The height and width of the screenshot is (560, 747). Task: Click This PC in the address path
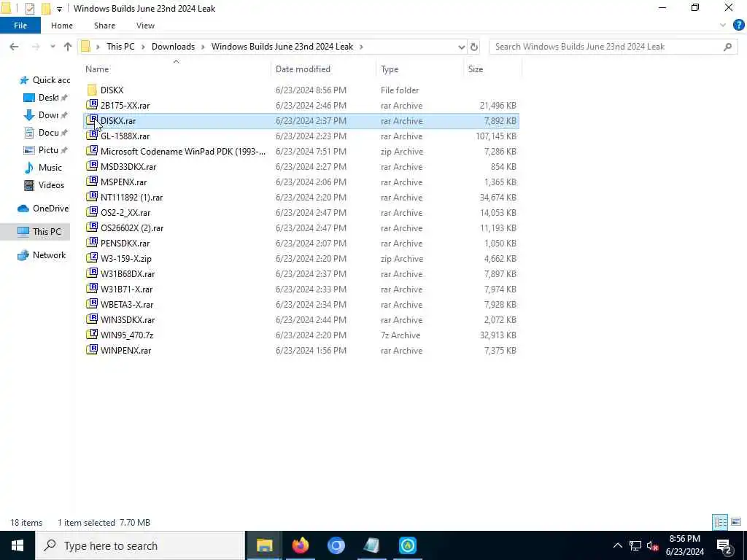coord(120,47)
